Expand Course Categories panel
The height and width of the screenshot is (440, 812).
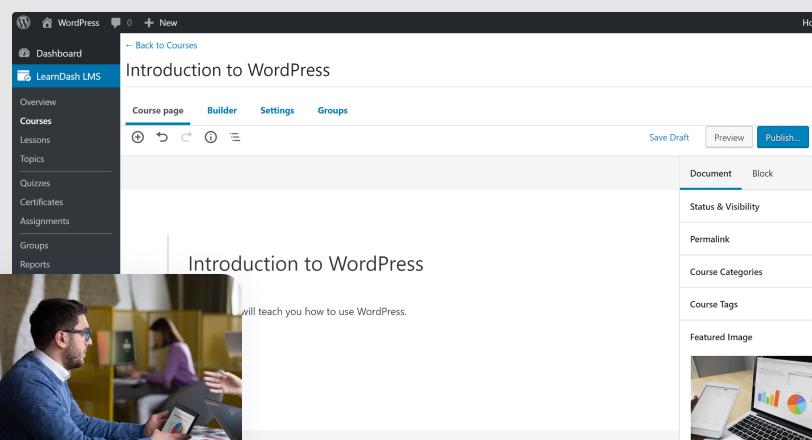point(746,272)
